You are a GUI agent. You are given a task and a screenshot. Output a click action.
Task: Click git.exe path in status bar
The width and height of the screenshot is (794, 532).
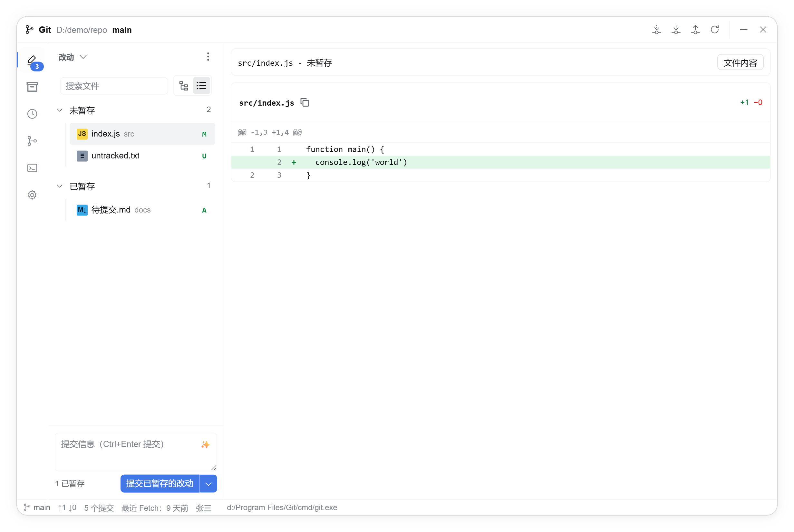click(x=282, y=508)
